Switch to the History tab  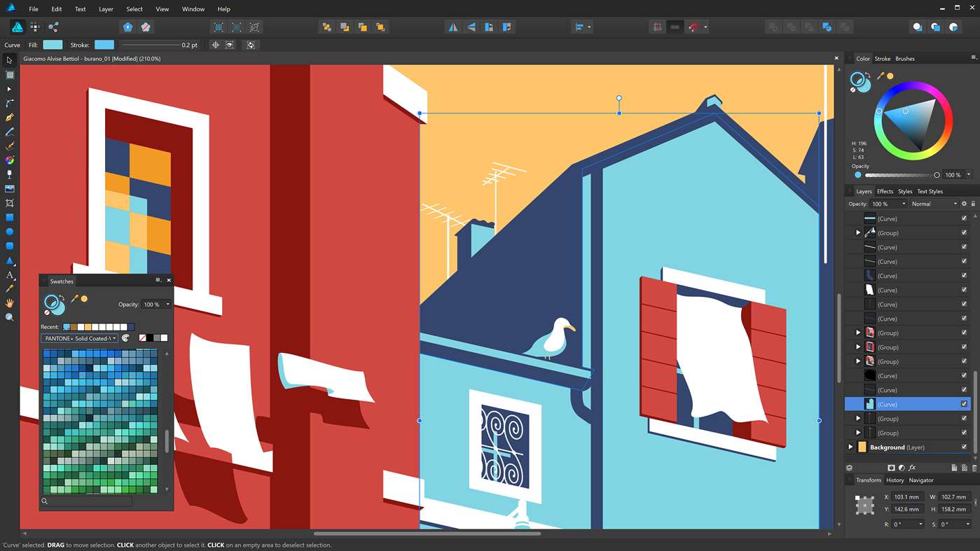pyautogui.click(x=895, y=480)
